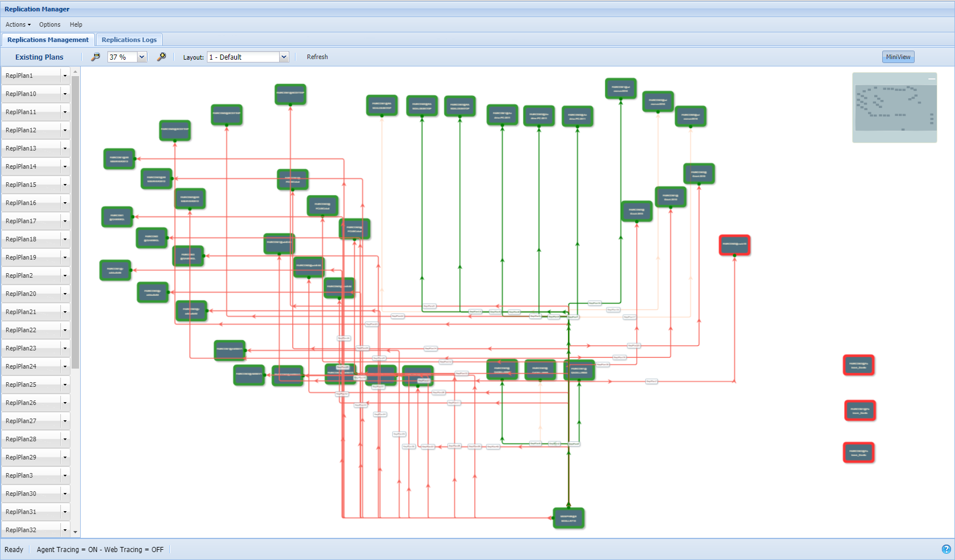Click the MiniView diagram overview thumbnail
The height and width of the screenshot is (560, 955).
(895, 108)
